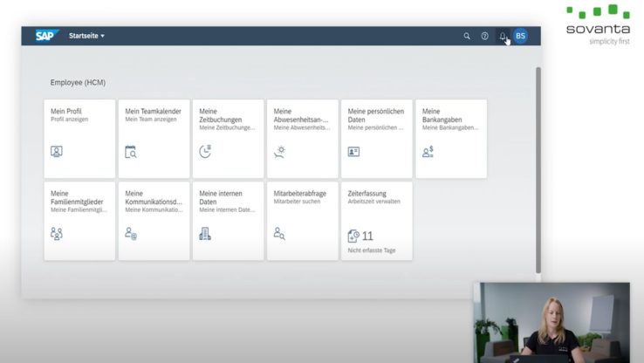Click the Meine Familienmitglieder group icon
The height and width of the screenshot is (363, 644).
click(x=57, y=233)
